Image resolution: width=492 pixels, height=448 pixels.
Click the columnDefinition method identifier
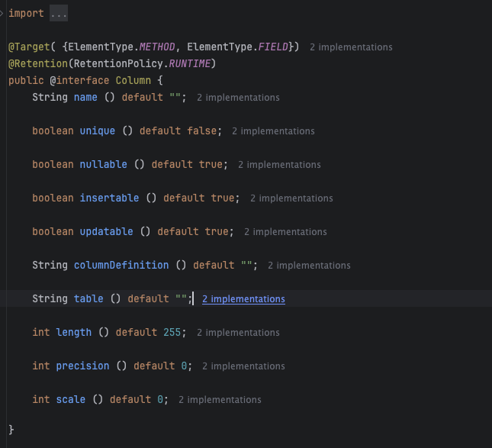point(121,266)
